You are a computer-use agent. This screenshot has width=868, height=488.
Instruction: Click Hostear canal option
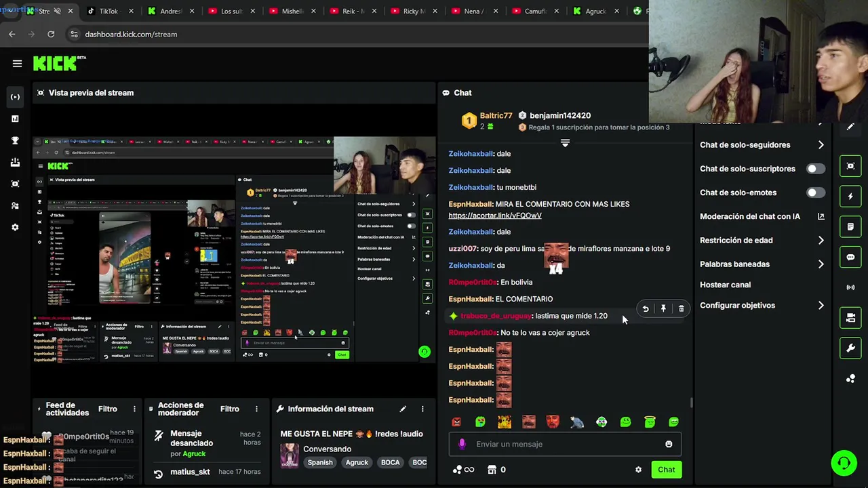(725, 285)
